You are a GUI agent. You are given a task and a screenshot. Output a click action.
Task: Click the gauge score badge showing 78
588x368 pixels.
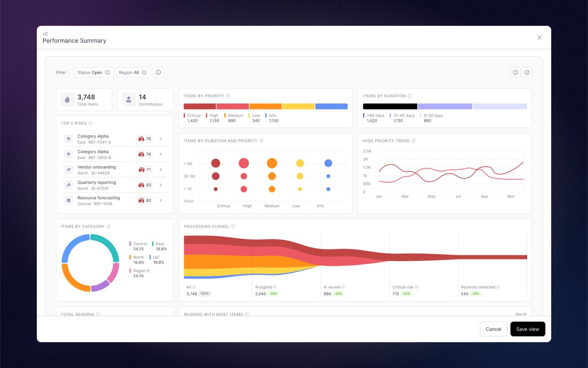[x=145, y=139]
